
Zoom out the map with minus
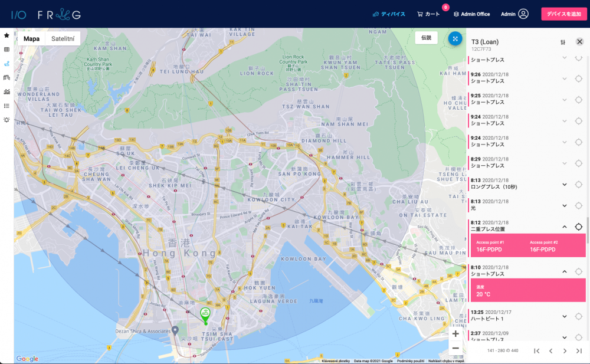(x=455, y=348)
